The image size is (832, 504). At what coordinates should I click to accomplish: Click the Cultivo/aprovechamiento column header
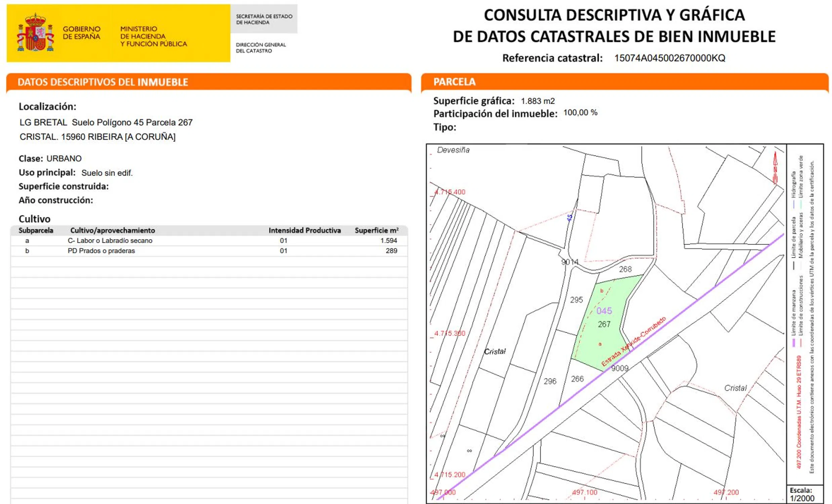[x=113, y=230]
